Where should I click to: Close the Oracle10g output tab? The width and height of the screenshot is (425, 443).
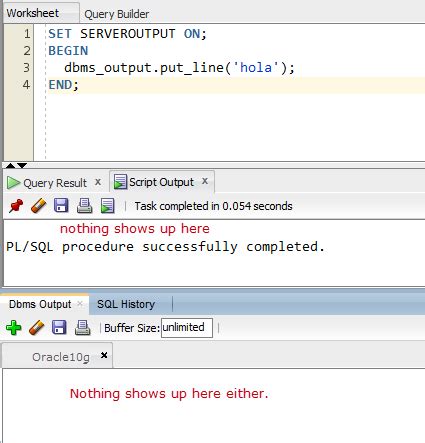click(104, 355)
